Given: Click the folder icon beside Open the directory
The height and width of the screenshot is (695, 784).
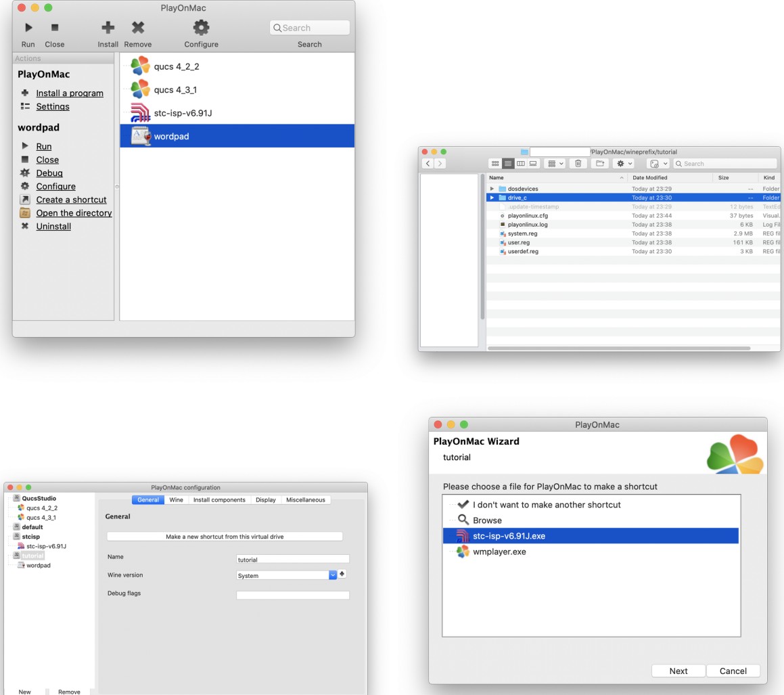Looking at the screenshot, I should [25, 213].
